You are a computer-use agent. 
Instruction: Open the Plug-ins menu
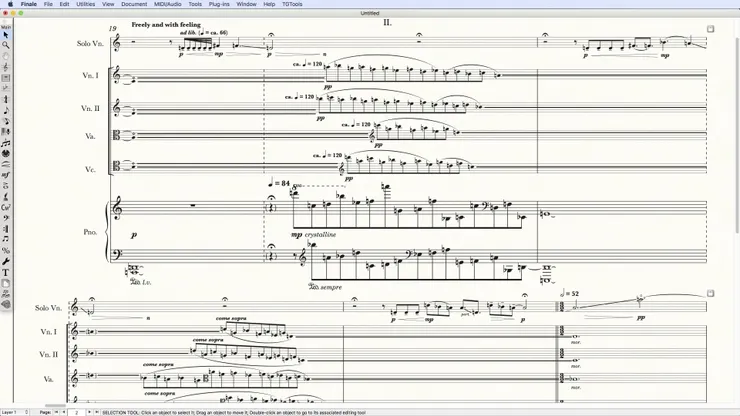pyautogui.click(x=219, y=4)
